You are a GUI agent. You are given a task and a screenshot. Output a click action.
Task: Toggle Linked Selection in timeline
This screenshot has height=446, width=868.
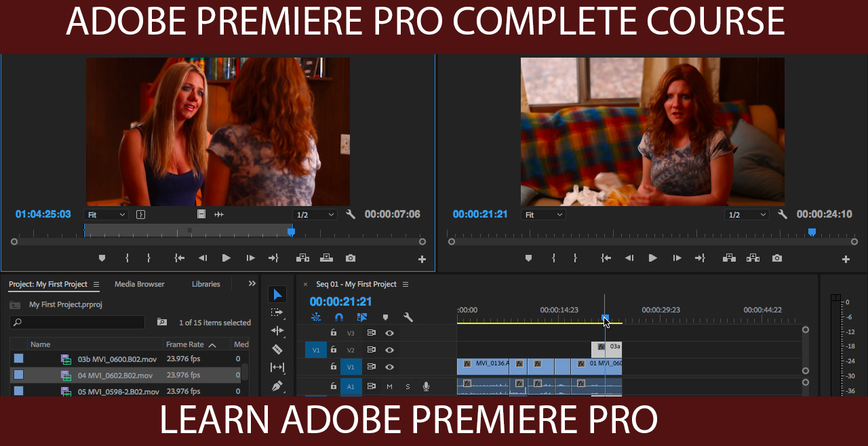[x=361, y=317]
